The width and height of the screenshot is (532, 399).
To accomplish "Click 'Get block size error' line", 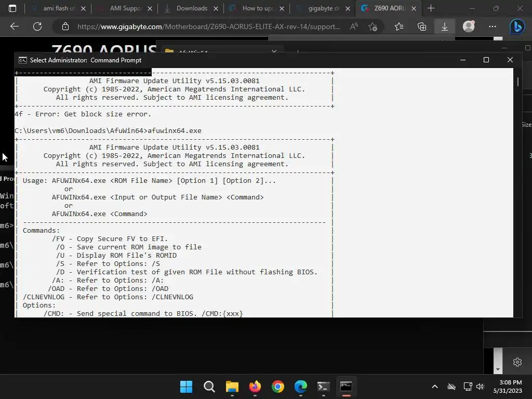I will tap(83, 114).
